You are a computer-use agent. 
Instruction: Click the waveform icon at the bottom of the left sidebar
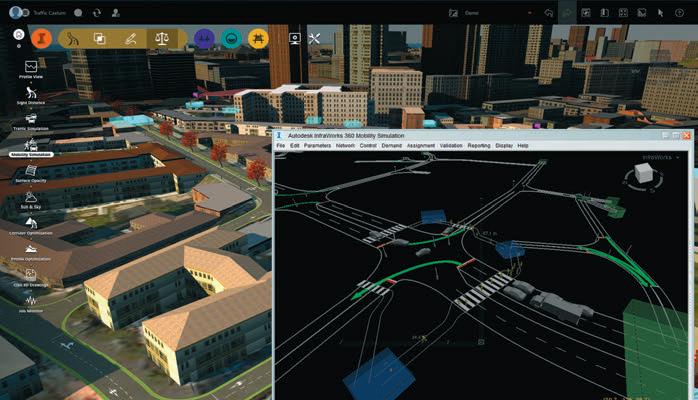click(x=31, y=303)
